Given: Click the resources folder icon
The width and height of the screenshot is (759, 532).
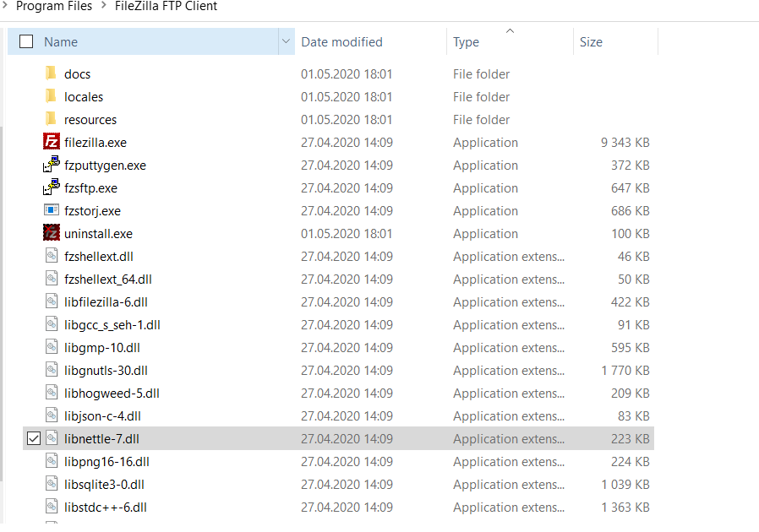Looking at the screenshot, I should [x=51, y=119].
